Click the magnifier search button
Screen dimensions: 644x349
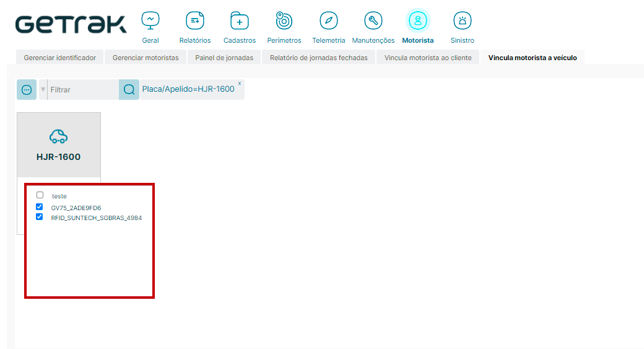129,89
